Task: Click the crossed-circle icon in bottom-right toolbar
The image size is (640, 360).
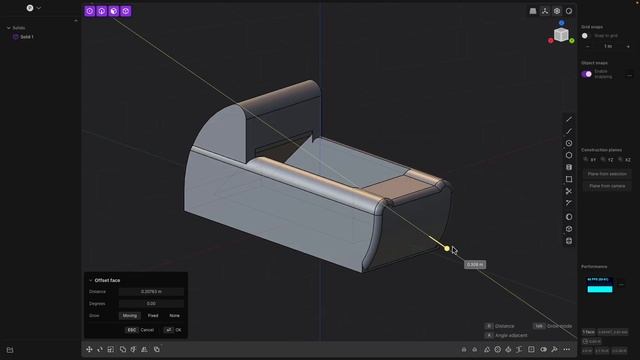Action: pyautogui.click(x=498, y=349)
